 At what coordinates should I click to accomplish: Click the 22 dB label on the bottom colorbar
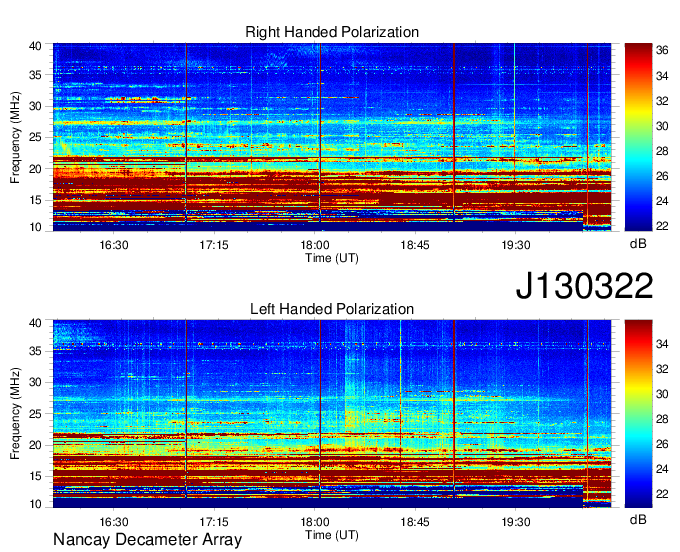(662, 494)
